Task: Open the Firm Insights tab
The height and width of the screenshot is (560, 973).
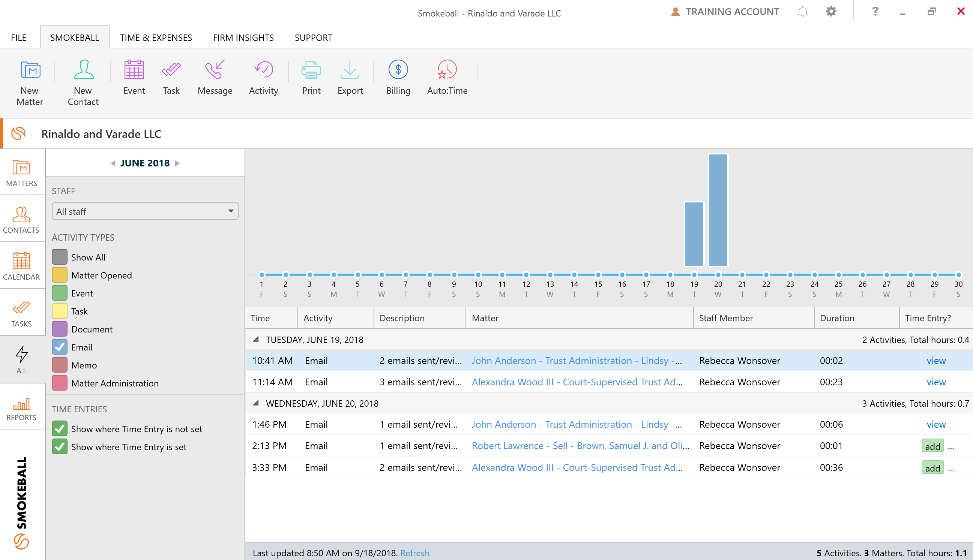Action: pos(243,38)
